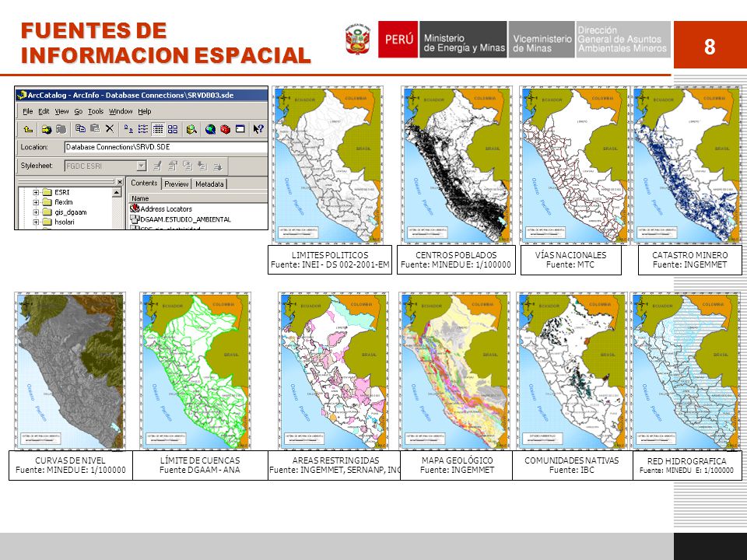
Task: Click the Metadata Properties icon
Action: [x=173, y=166]
